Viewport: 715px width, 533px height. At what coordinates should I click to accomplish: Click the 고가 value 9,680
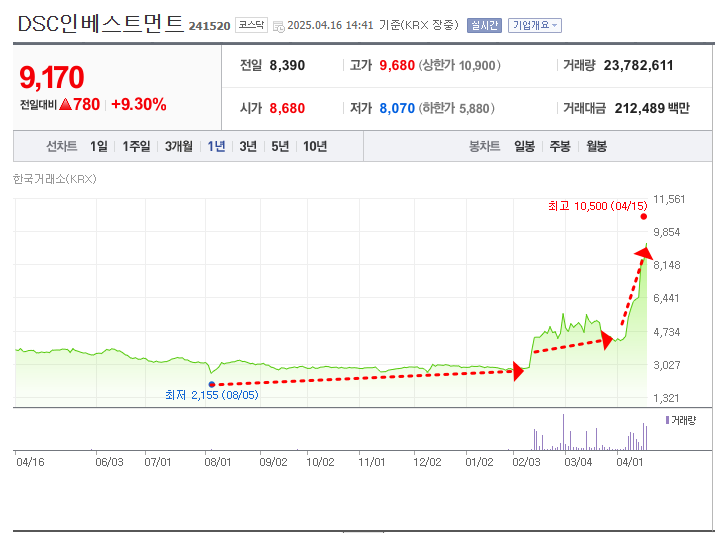397,66
